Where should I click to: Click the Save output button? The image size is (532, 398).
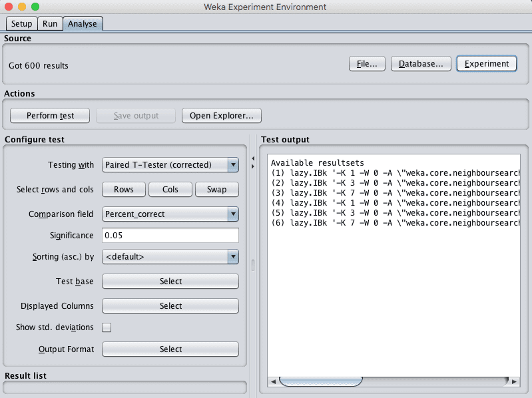click(x=136, y=116)
